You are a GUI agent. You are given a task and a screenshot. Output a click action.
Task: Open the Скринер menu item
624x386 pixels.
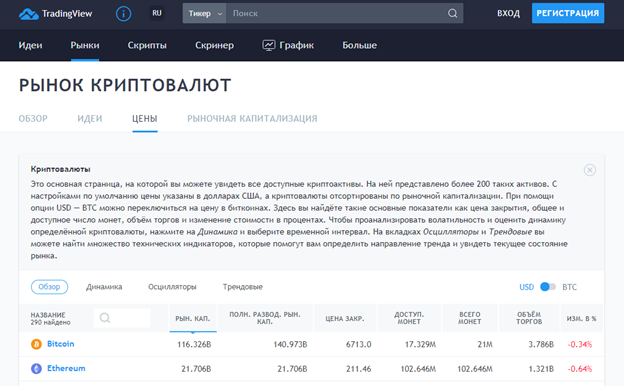tap(214, 45)
